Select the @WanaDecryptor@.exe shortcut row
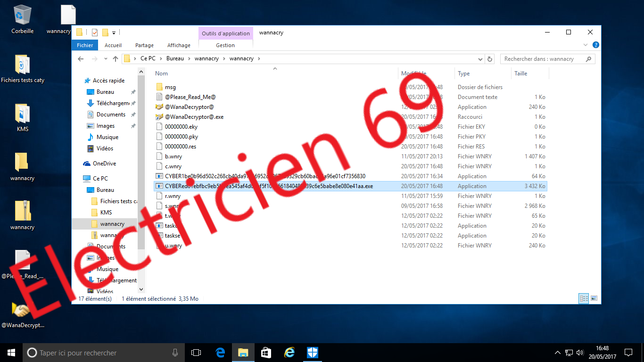The image size is (644, 362). (351, 117)
